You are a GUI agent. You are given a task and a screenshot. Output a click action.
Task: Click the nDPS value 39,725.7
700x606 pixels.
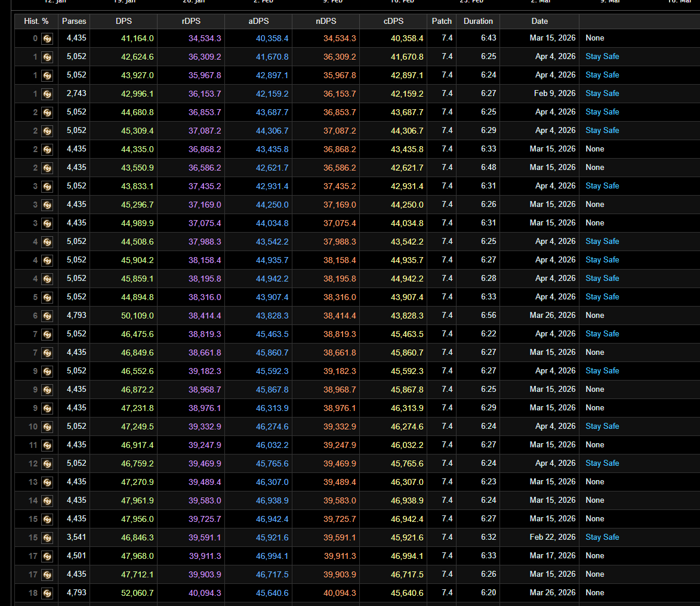coord(340,519)
